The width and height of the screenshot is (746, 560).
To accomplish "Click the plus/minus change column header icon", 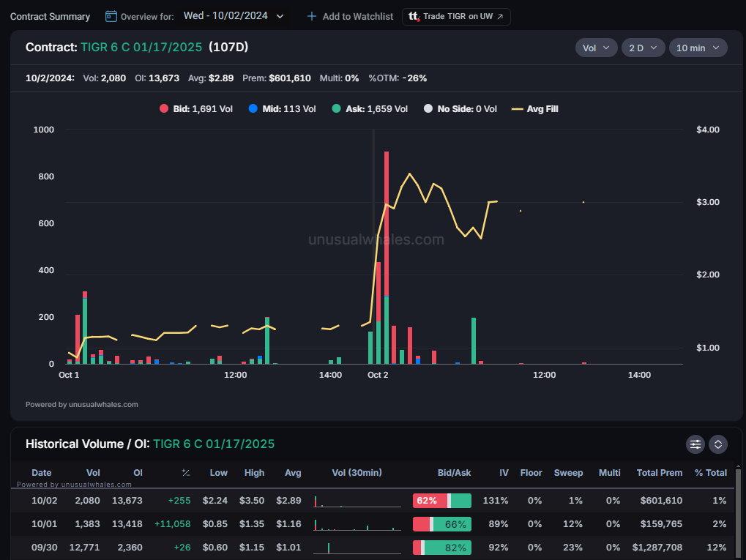I will [x=185, y=472].
